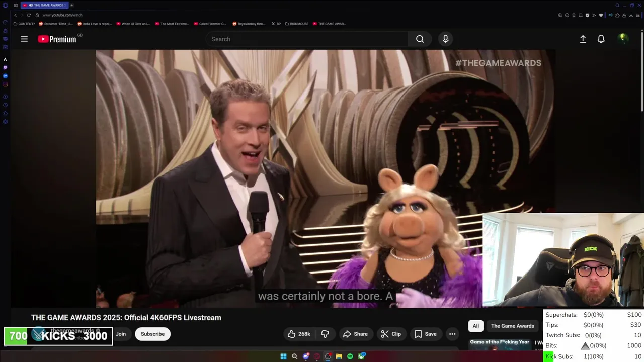This screenshot has height=362, width=644.
Task: Click the pin icon in browser toolbar
Action: point(574,15)
